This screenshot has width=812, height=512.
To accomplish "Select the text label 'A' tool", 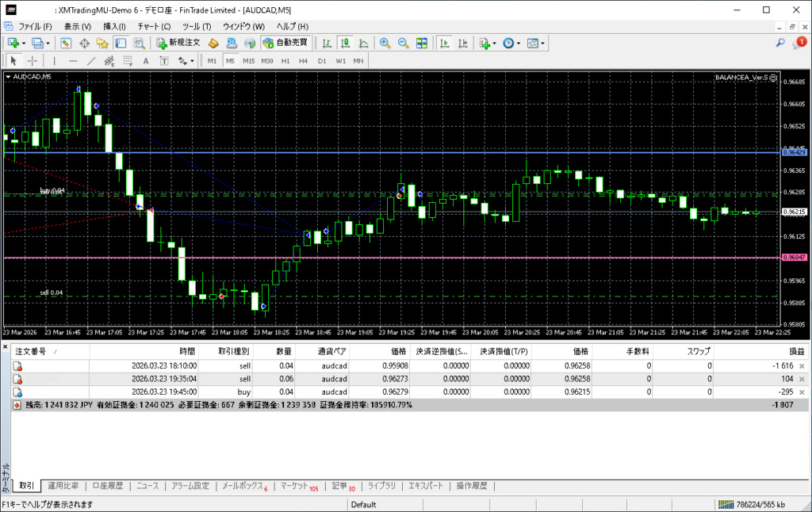I will [x=145, y=60].
